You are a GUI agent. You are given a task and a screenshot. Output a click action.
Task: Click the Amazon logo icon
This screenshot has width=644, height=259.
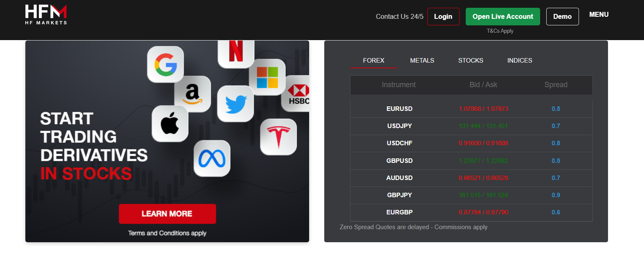coord(193,94)
